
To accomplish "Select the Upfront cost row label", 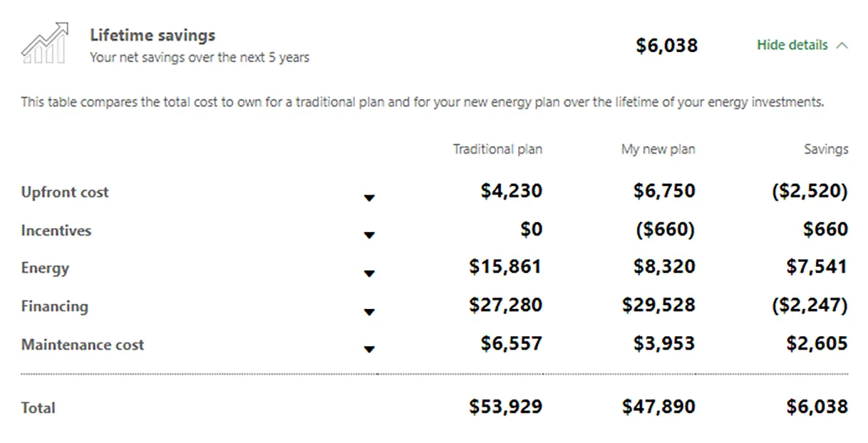I will [65, 193].
